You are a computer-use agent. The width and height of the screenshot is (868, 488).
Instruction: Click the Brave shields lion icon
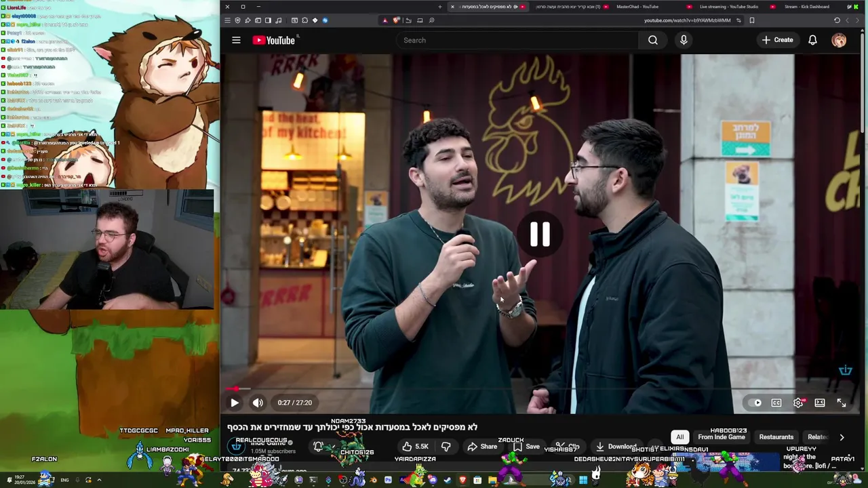tap(397, 20)
